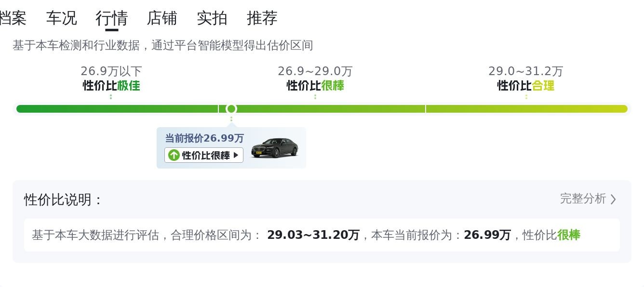
Task: Click the 29.03~31.20万 reasonable price text
Action: coord(313,235)
